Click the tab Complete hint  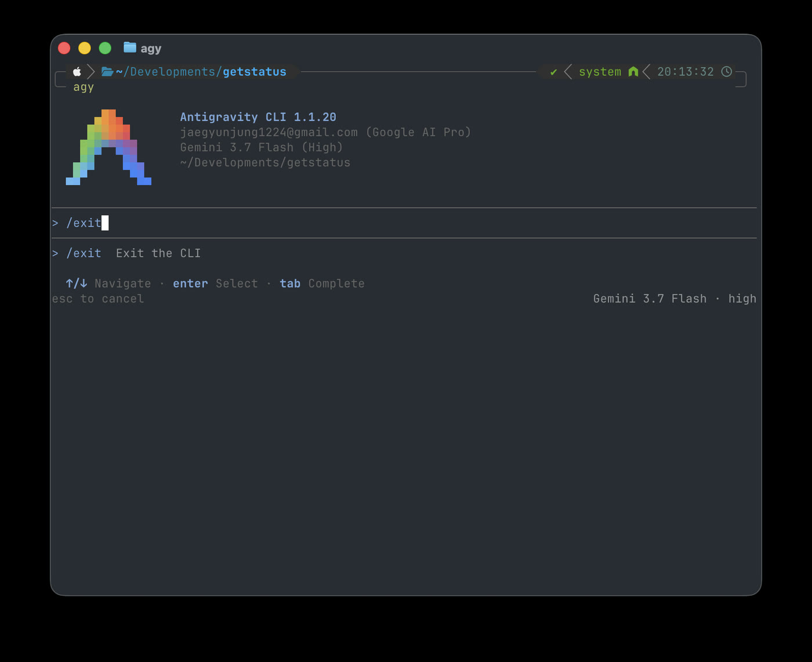coord(322,283)
